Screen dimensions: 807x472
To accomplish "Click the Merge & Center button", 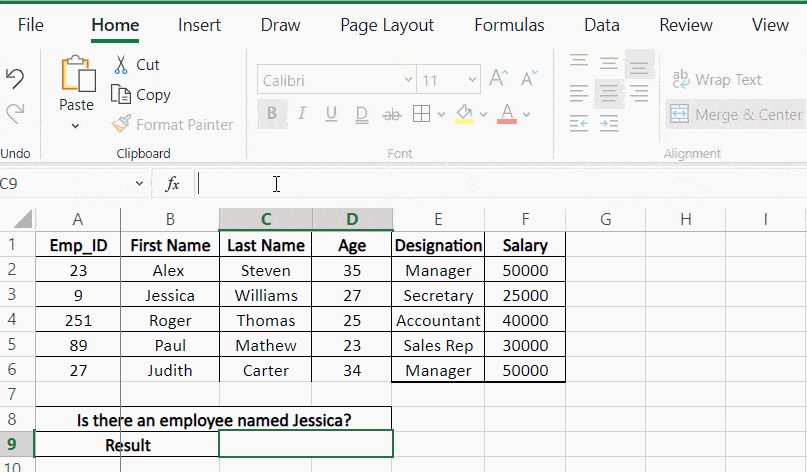I will [736, 115].
